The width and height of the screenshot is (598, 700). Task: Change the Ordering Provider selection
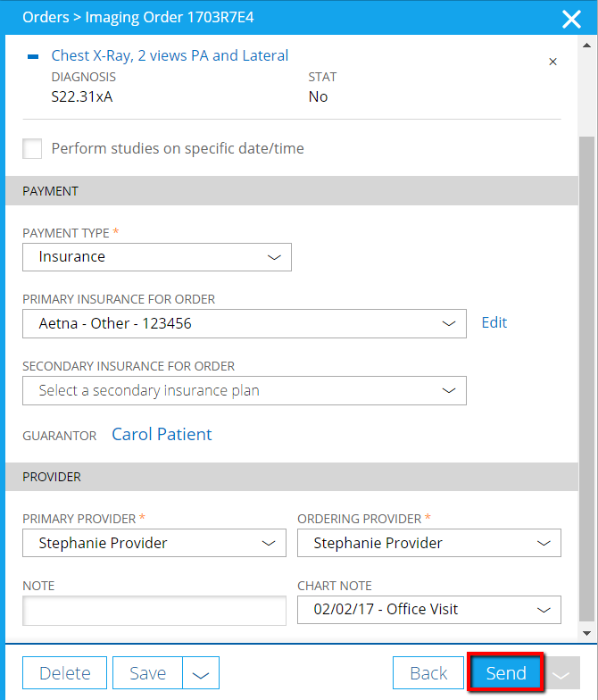(x=428, y=543)
